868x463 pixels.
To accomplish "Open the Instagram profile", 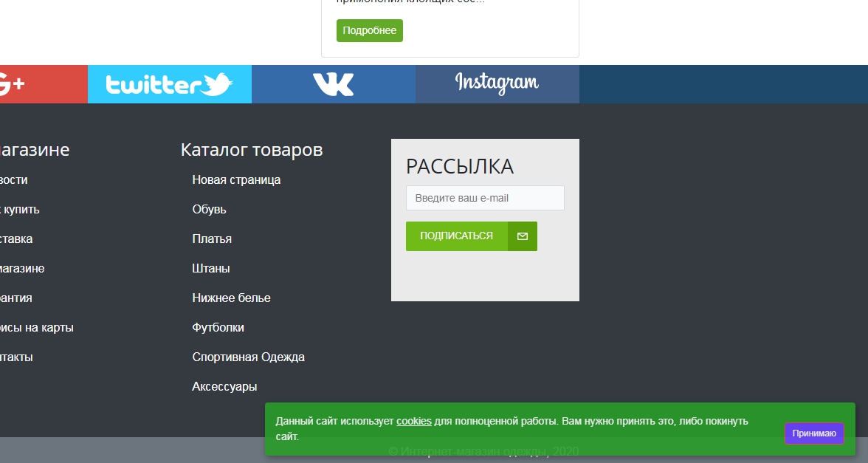I will (x=497, y=83).
